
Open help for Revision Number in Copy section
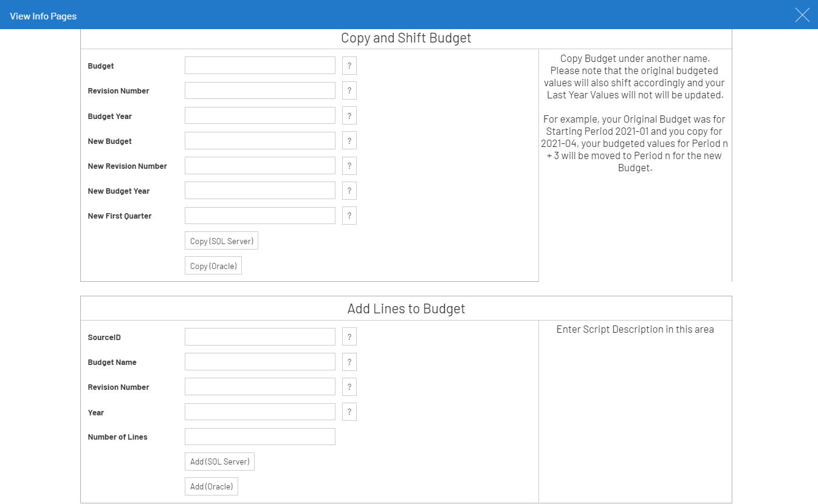point(349,90)
